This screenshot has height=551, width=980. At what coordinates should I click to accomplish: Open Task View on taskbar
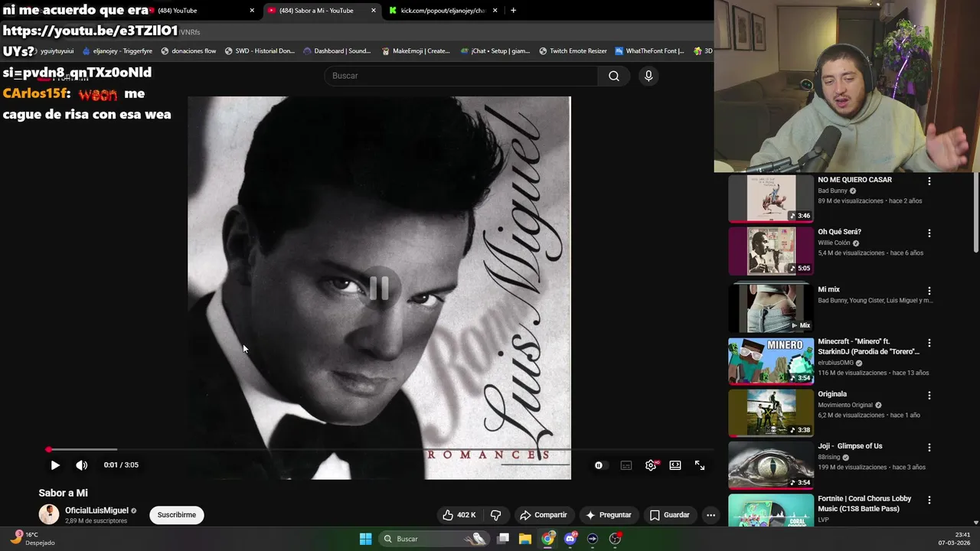(503, 539)
